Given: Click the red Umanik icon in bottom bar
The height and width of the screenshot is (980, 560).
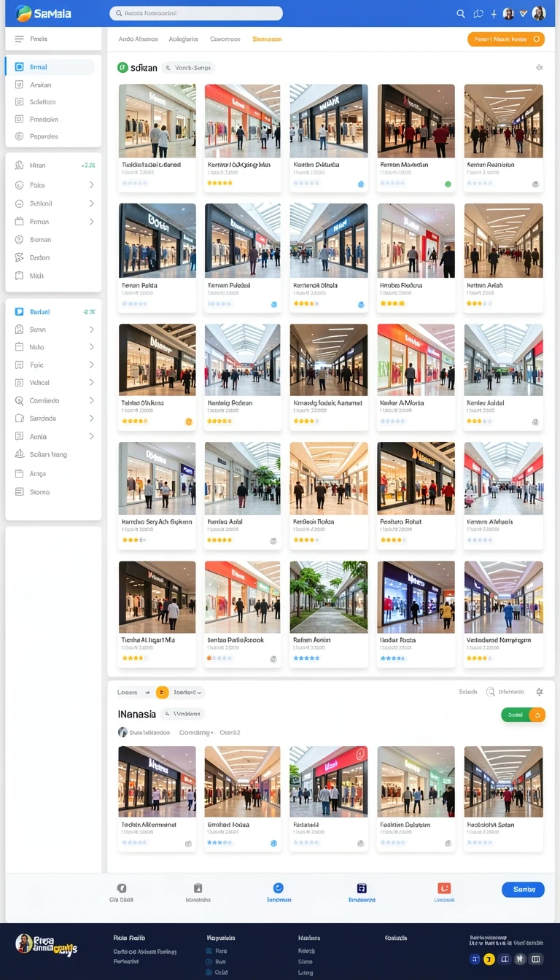Looking at the screenshot, I should pyautogui.click(x=444, y=888).
